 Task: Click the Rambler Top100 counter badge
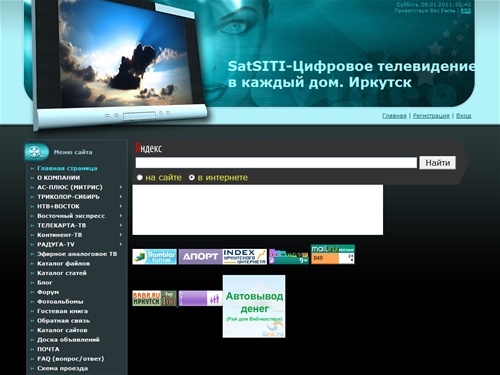point(154,257)
